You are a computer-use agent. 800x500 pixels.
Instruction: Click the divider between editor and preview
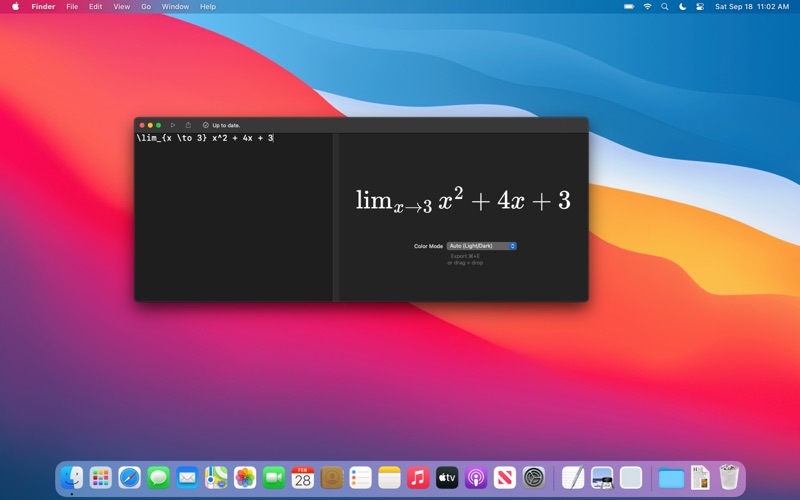336,217
